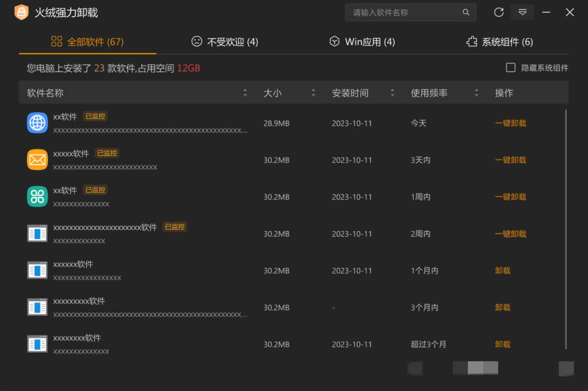The width and height of the screenshot is (588, 391).
Task: Click the envelope icon of xxxxx软件
Action: click(37, 159)
